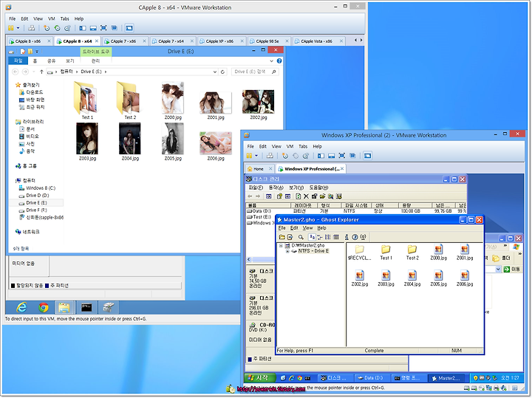532x398 pixels.
Task: Select the Z002.jpg image thumbnail
Action: click(258, 104)
